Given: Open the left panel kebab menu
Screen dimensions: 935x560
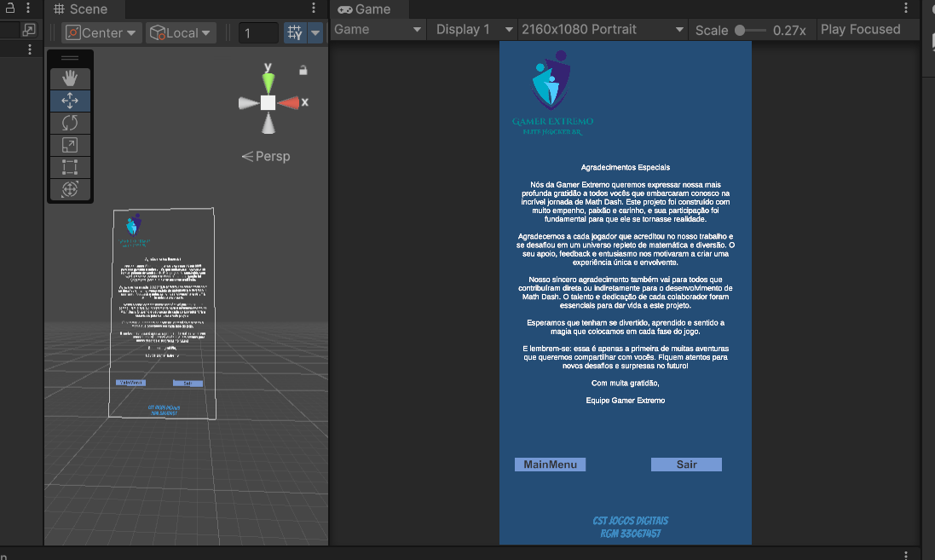Looking at the screenshot, I should [x=28, y=8].
